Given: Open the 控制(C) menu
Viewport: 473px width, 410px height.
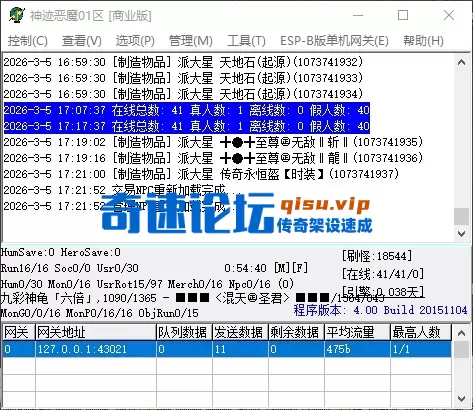Looking at the screenshot, I should click(28, 41).
